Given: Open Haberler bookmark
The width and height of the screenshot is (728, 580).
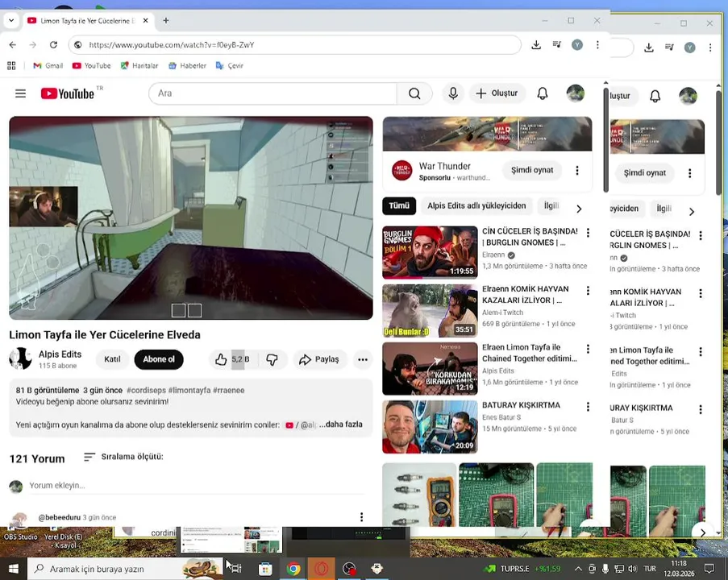Looking at the screenshot, I should pyautogui.click(x=187, y=65).
